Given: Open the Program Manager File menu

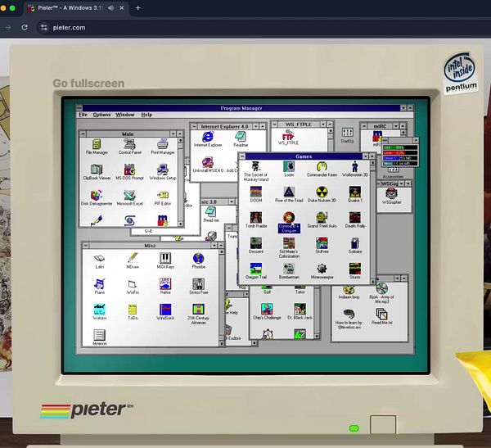Looking at the screenshot, I should [83, 115].
